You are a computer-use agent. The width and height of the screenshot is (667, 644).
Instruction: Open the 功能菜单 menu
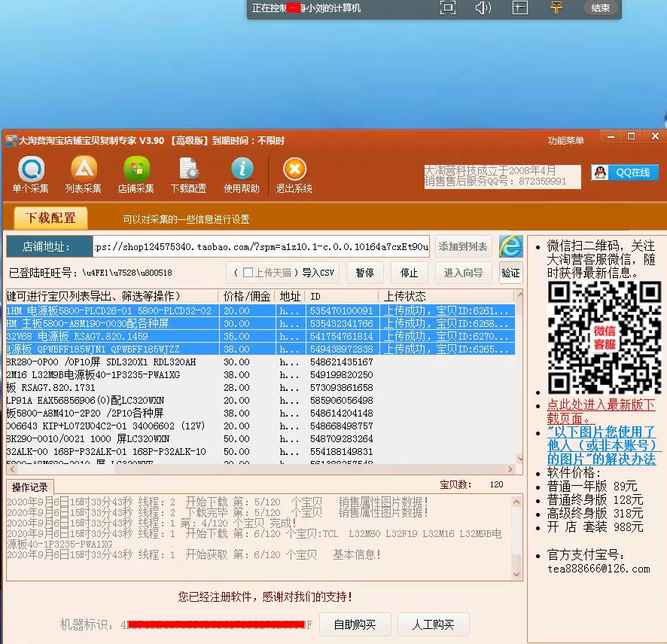tap(566, 140)
